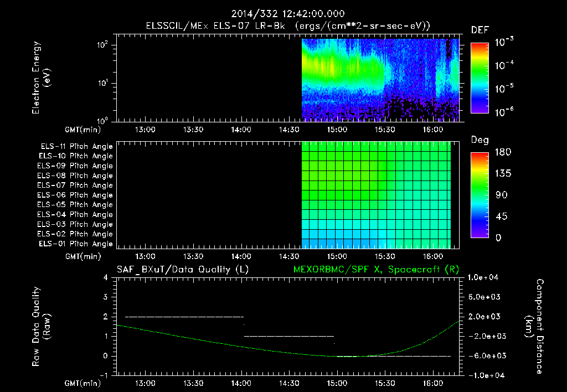Click the SAF_BXuT/Data Quality (L) legend
567x392 pixels.
tap(183, 270)
